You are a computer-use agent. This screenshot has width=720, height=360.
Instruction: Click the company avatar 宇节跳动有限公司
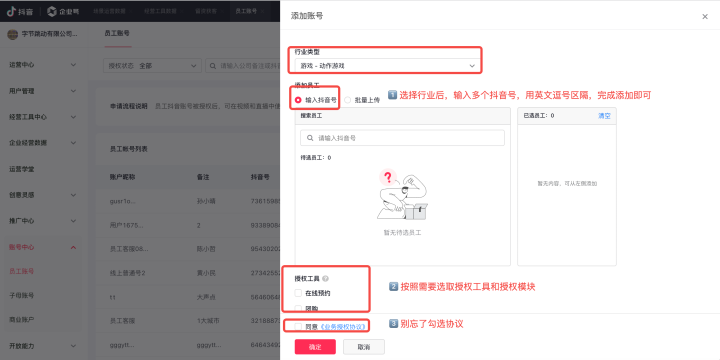(x=12, y=34)
